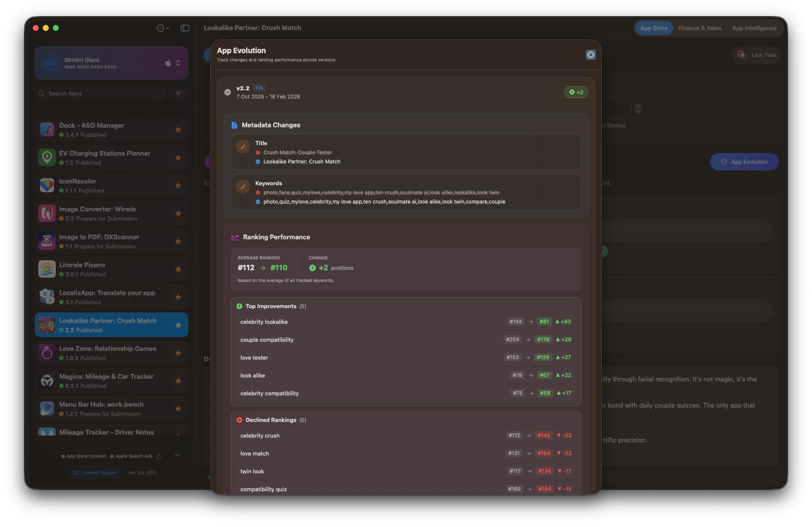This screenshot has width=812, height=527.
Task: Collapse the v2.2 version section
Action: click(x=227, y=92)
